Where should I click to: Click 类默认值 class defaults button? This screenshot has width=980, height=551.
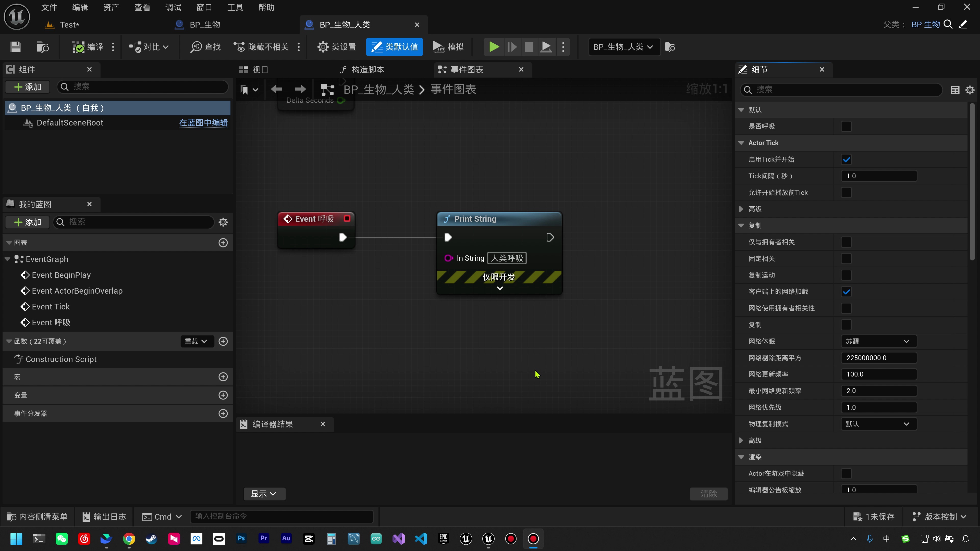(395, 47)
